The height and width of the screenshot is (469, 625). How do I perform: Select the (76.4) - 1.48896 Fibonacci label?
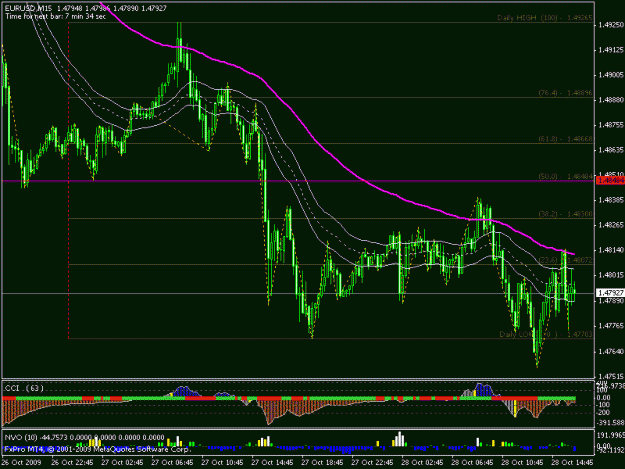566,93
